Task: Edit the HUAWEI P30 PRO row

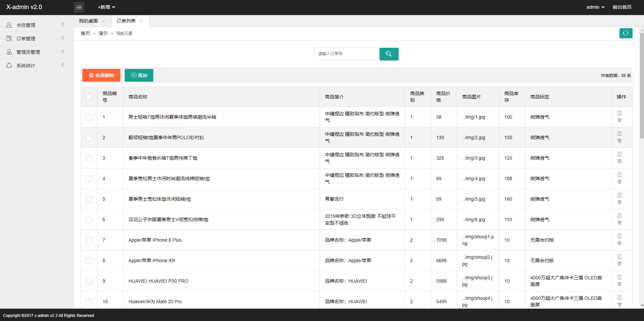Action: [619, 277]
